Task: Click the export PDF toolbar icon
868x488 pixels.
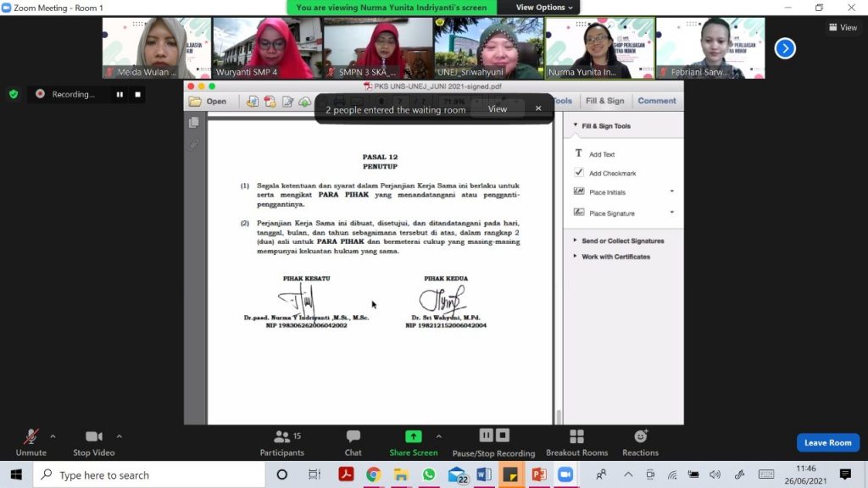Action: click(270, 102)
